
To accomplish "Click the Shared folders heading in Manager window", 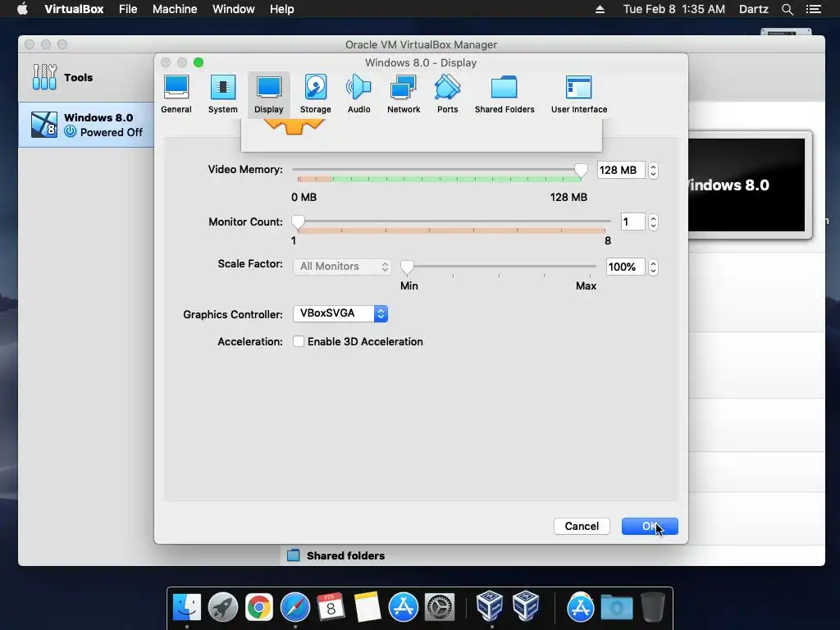I will coord(345,555).
